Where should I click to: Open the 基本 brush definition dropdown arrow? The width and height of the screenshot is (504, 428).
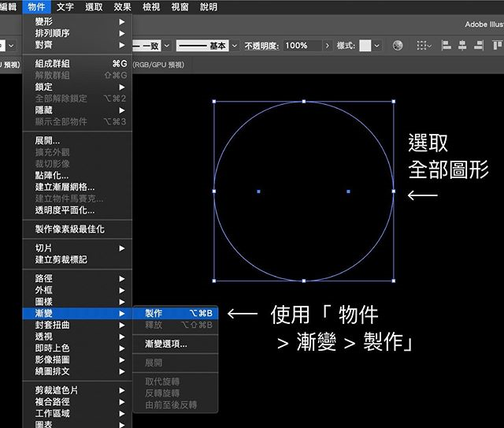coord(235,46)
